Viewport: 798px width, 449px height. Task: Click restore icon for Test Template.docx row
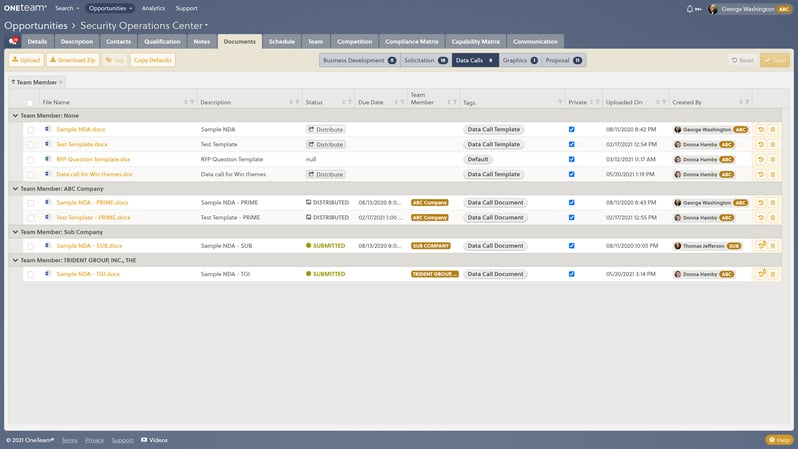click(761, 145)
